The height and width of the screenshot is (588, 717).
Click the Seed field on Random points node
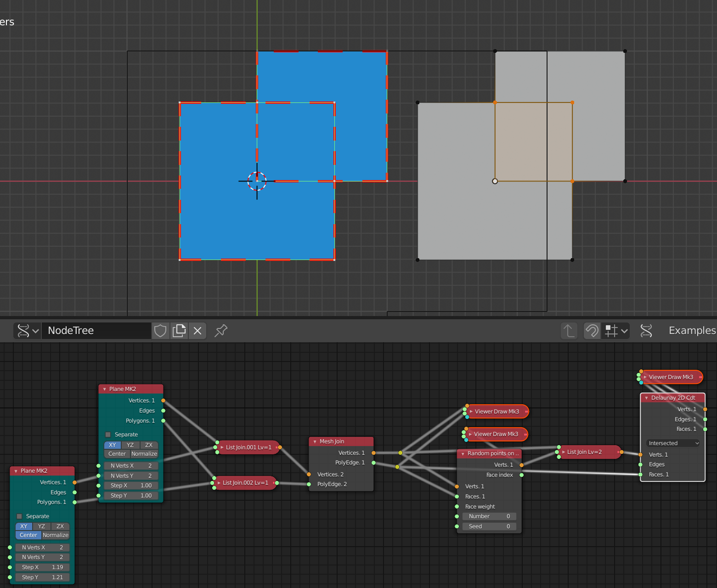coord(490,526)
